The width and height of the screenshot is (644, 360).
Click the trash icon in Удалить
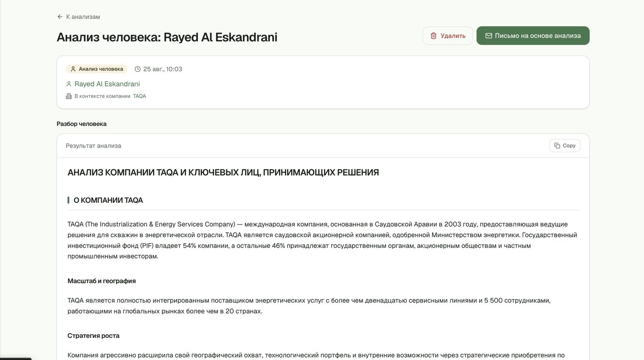pos(433,36)
